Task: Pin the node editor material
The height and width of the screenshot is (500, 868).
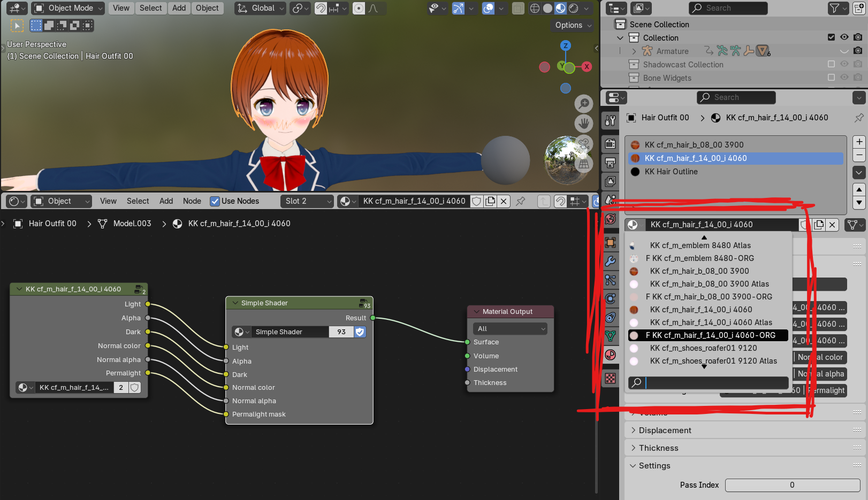Action: [520, 201]
